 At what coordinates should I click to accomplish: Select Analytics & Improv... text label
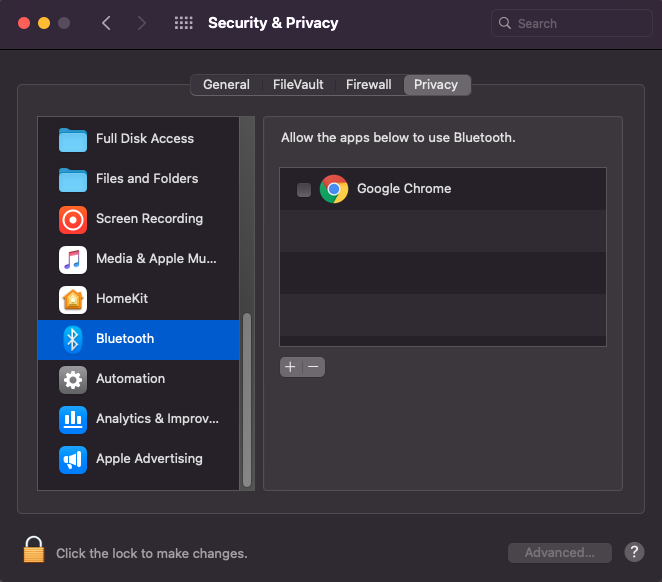point(157,419)
